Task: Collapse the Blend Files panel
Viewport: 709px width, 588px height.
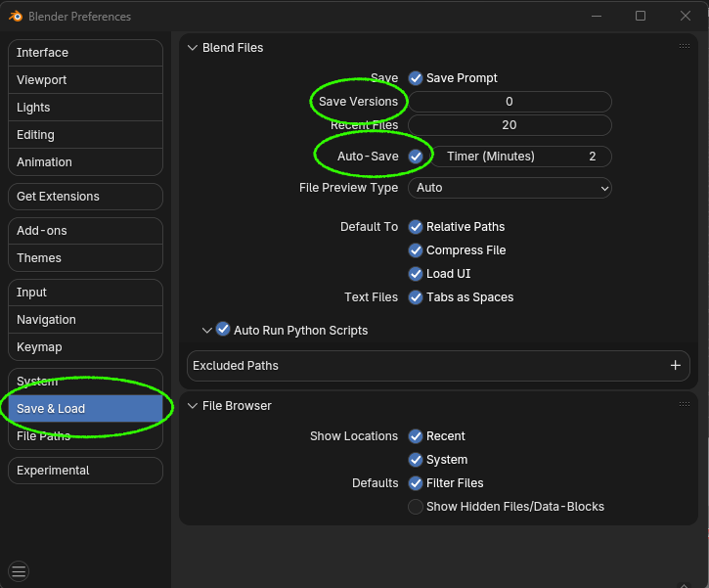Action: coord(193,48)
